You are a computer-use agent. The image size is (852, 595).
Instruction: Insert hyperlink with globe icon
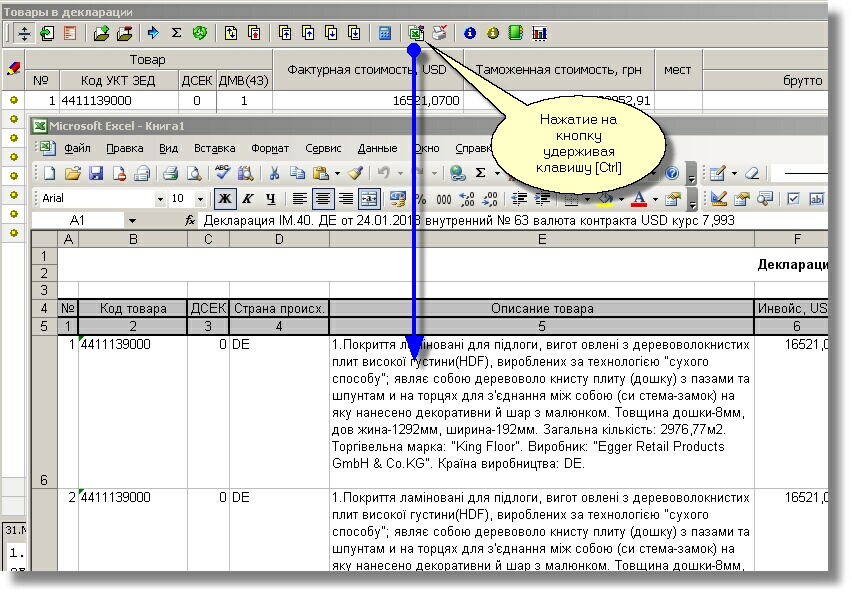[458, 173]
